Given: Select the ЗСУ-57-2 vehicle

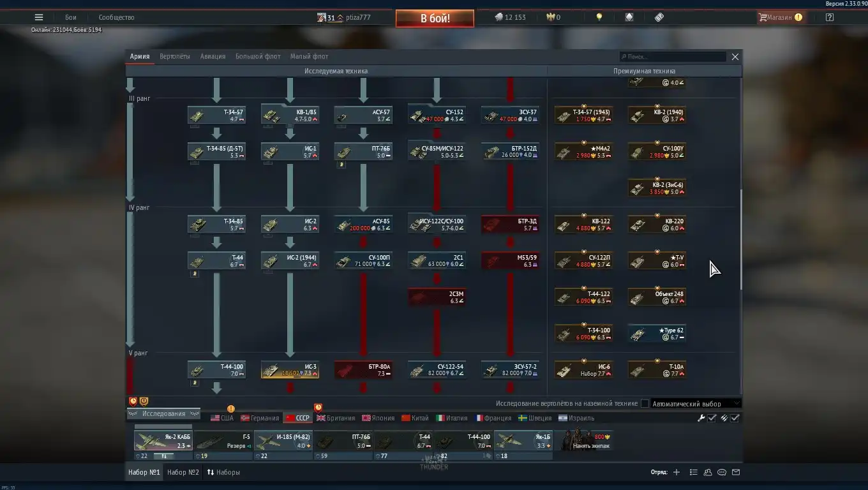Looking at the screenshot, I should pyautogui.click(x=510, y=370).
